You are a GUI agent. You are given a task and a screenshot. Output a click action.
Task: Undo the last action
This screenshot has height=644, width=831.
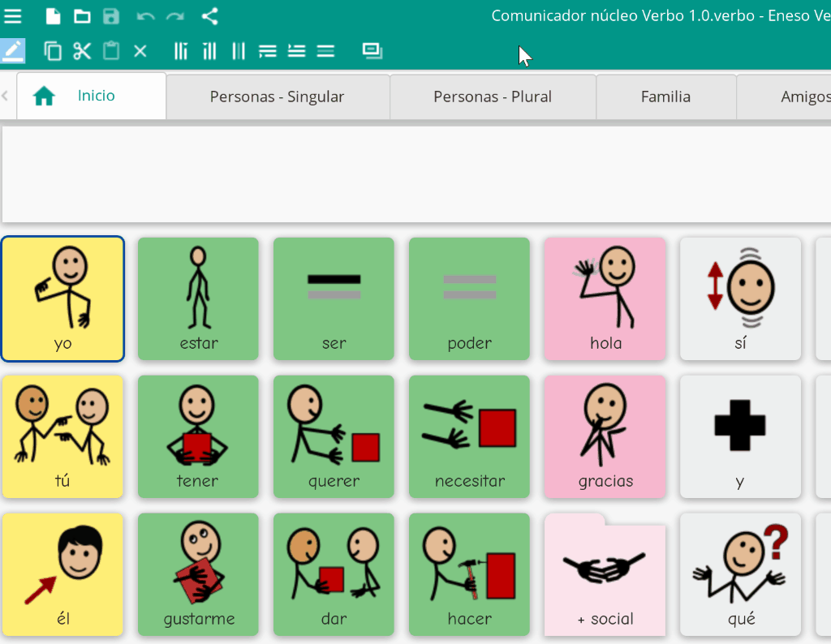point(145,16)
